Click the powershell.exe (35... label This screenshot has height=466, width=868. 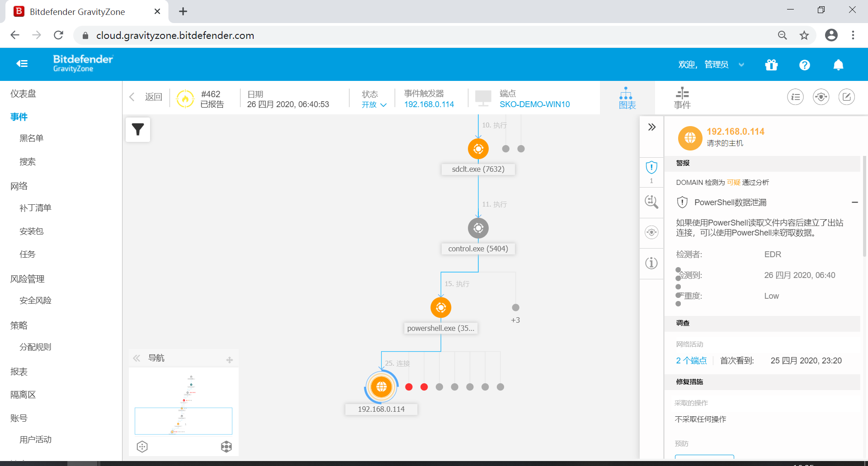[441, 328]
